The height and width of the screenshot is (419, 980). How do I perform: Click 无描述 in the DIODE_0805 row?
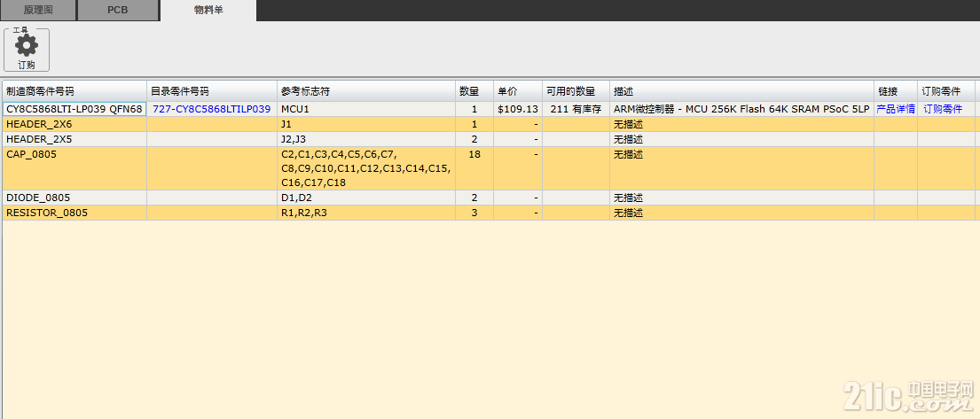click(x=628, y=198)
